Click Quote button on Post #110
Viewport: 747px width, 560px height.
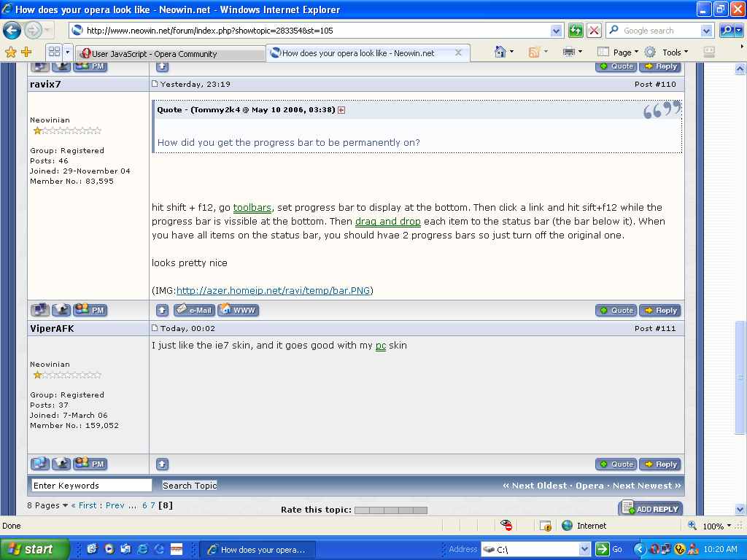pos(616,310)
